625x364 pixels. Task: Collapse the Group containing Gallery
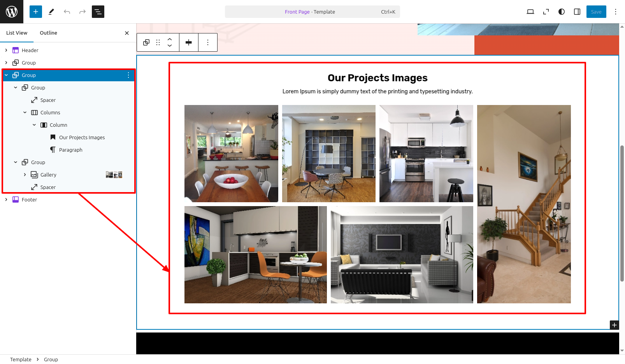click(16, 162)
